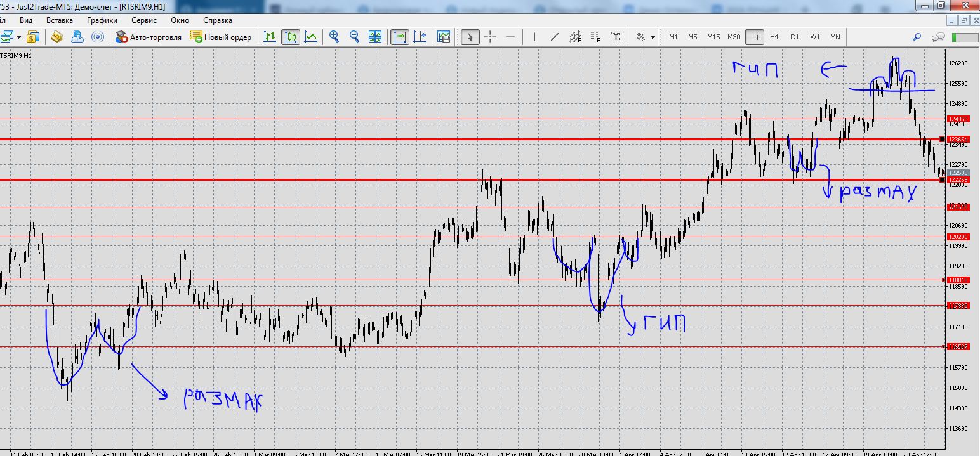
Task: Open the Navigator cloud-user icon
Action: click(x=77, y=37)
